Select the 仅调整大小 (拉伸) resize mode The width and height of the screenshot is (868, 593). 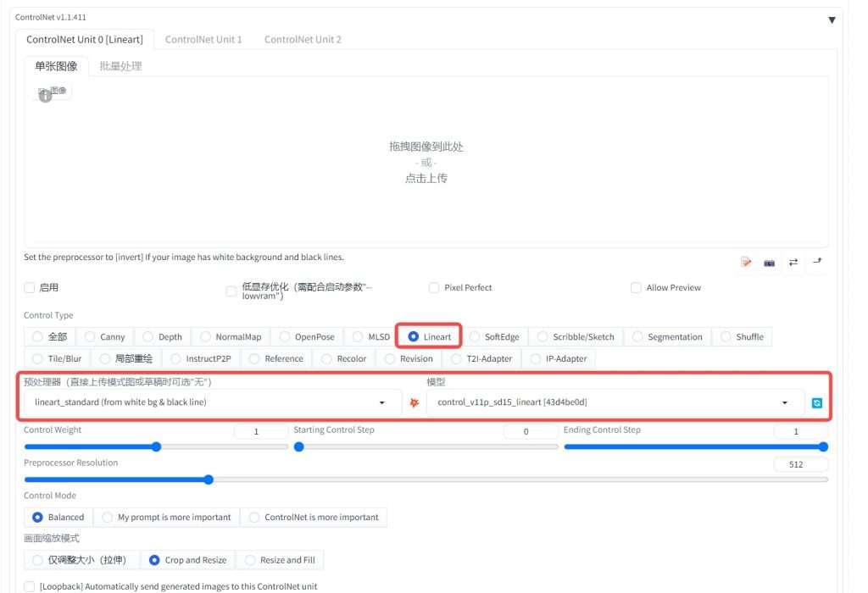pyautogui.click(x=81, y=560)
